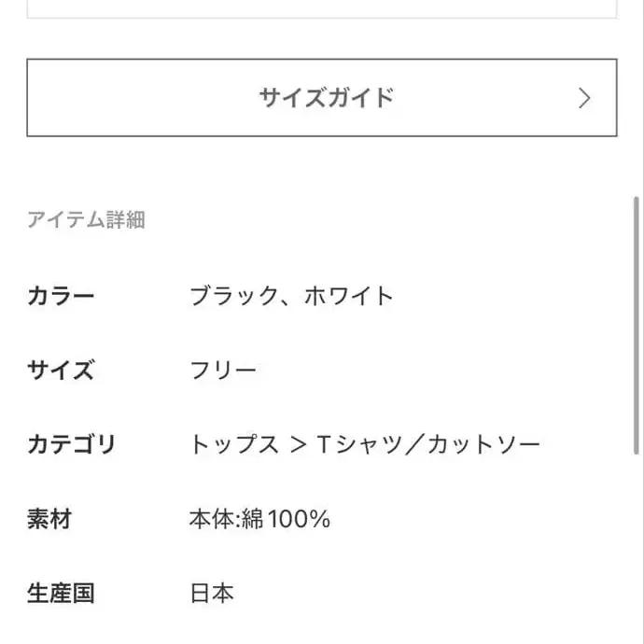Select the 日本 country value
644x644 pixels.
pyautogui.click(x=212, y=593)
